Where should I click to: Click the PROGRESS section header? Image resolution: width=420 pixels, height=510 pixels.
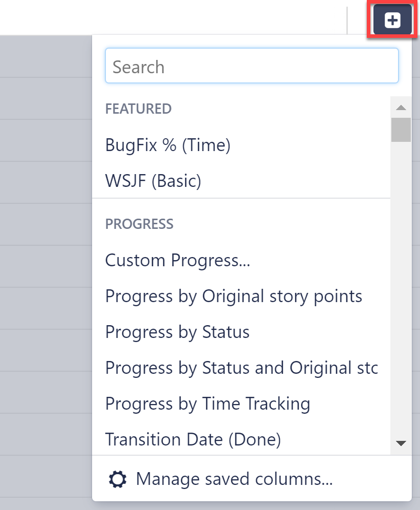coord(139,224)
